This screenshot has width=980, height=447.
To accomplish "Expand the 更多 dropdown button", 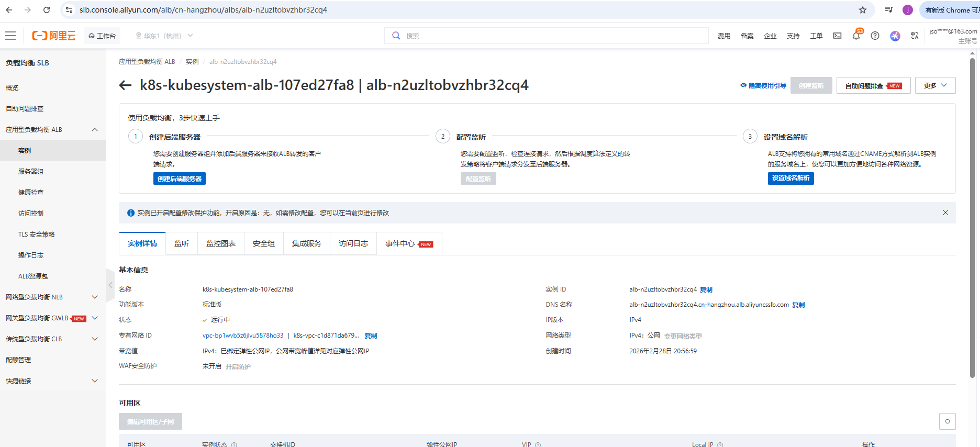I will coord(935,85).
